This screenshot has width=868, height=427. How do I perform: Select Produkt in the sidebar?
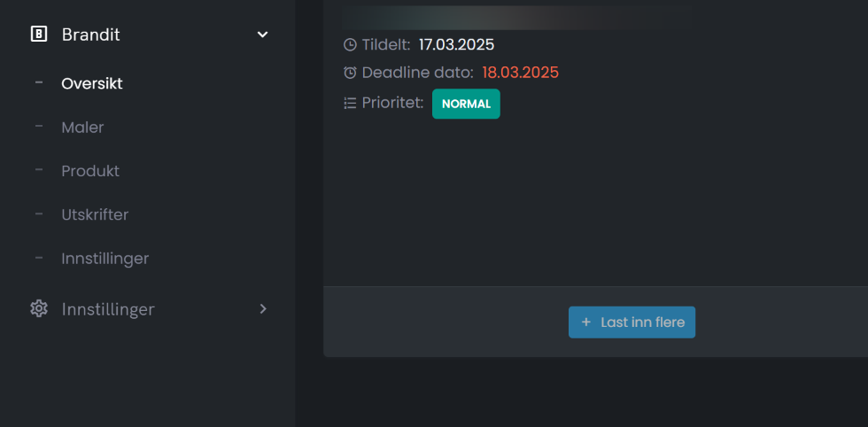[90, 171]
